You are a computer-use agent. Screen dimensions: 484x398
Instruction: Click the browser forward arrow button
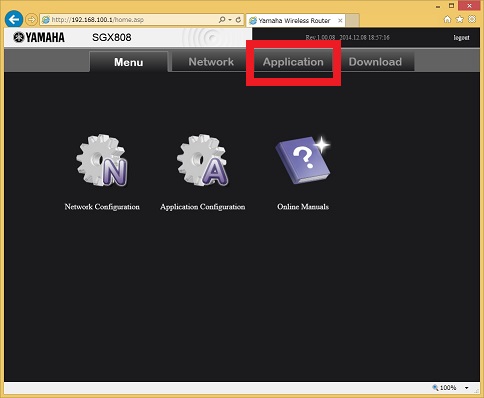click(x=31, y=20)
